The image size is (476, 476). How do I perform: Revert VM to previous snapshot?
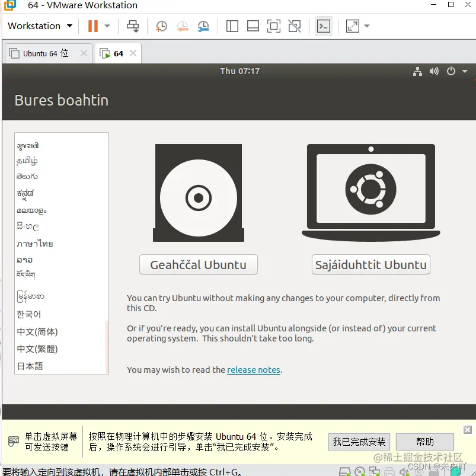(183, 26)
